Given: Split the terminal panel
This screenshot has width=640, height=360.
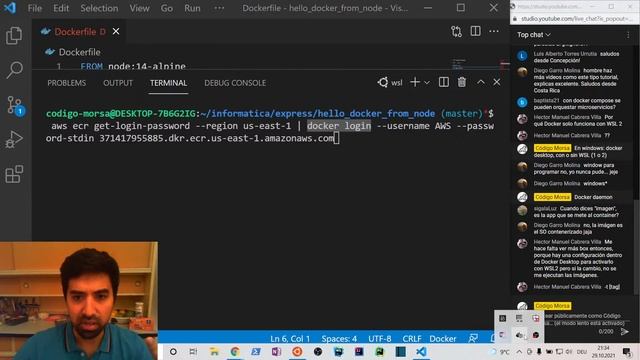Looking at the screenshot, I should [444, 82].
